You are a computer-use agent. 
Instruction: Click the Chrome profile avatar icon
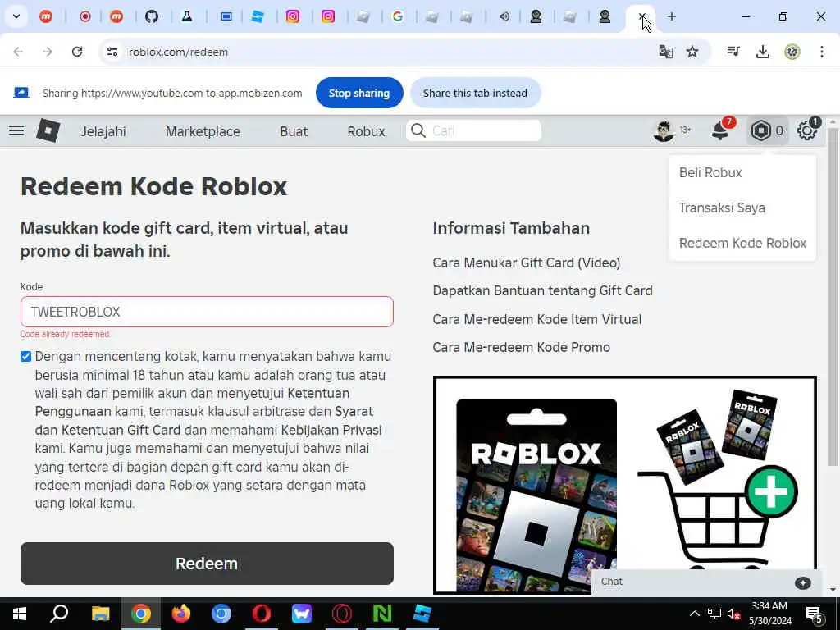click(792, 52)
